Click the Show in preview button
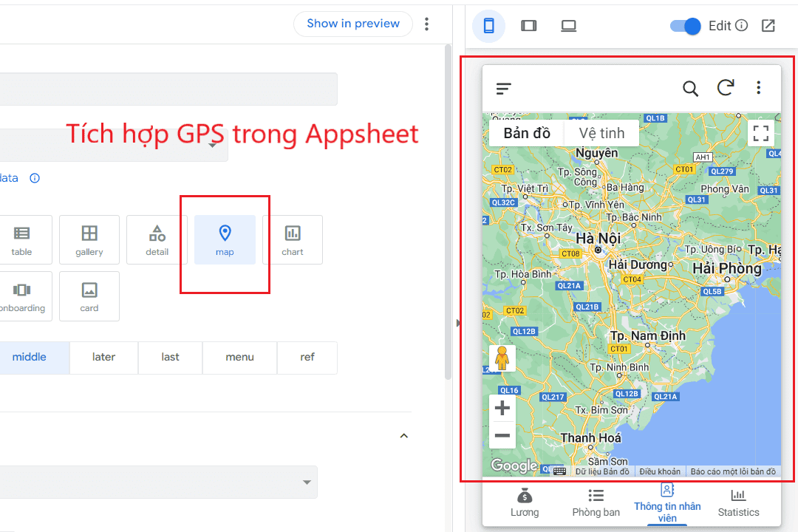 coord(352,24)
